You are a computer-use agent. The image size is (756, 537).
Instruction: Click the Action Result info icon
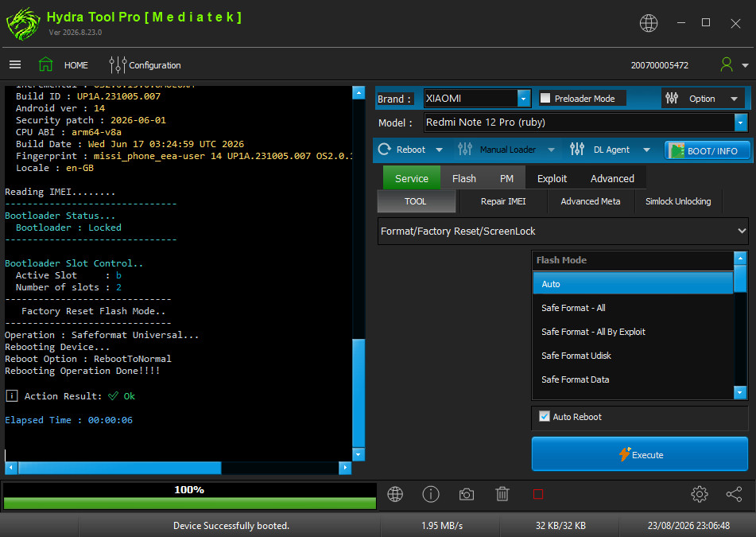point(12,396)
